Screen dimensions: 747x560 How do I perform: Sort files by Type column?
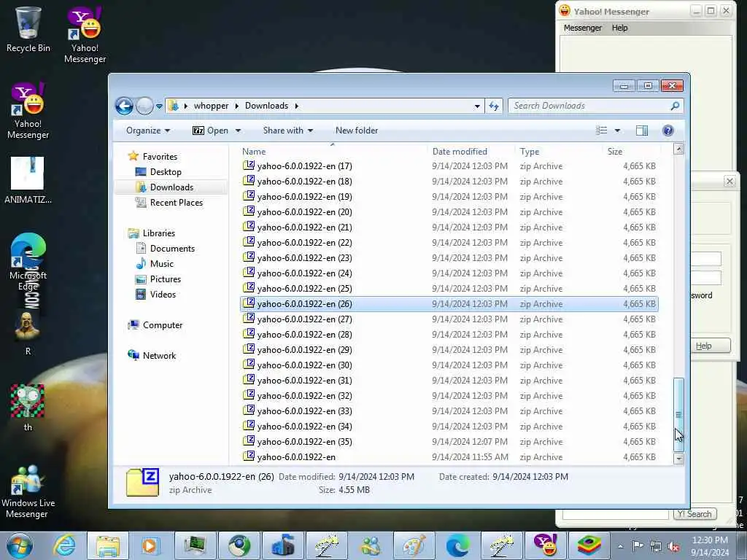point(558,152)
